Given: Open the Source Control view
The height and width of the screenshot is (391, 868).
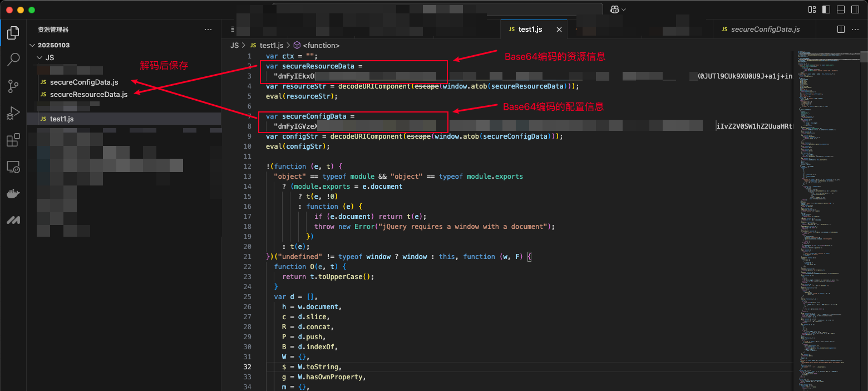Looking at the screenshot, I should [13, 86].
